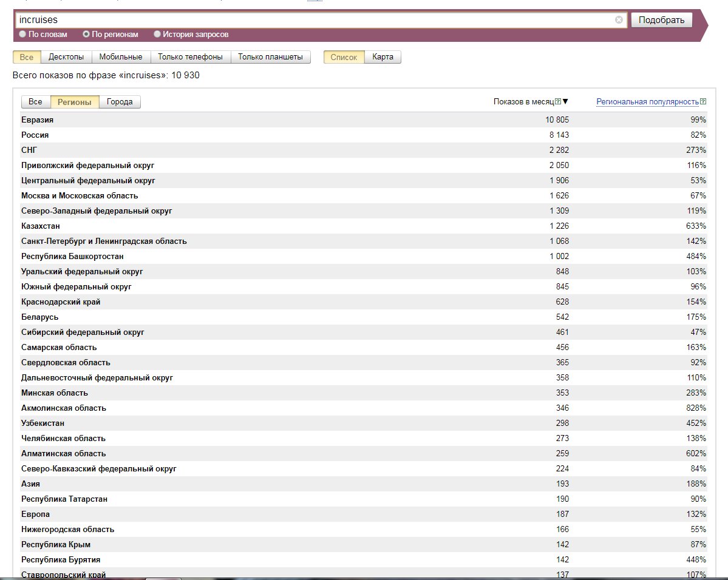This screenshot has height=580, width=728.
Task: Open the help icon beside "Показов в месяц"
Action: pyautogui.click(x=557, y=102)
